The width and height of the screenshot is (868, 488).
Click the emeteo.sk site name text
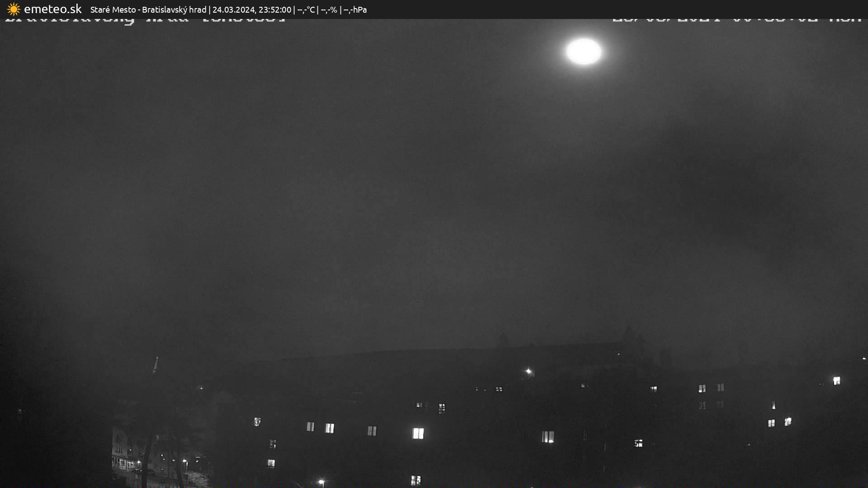(x=52, y=9)
